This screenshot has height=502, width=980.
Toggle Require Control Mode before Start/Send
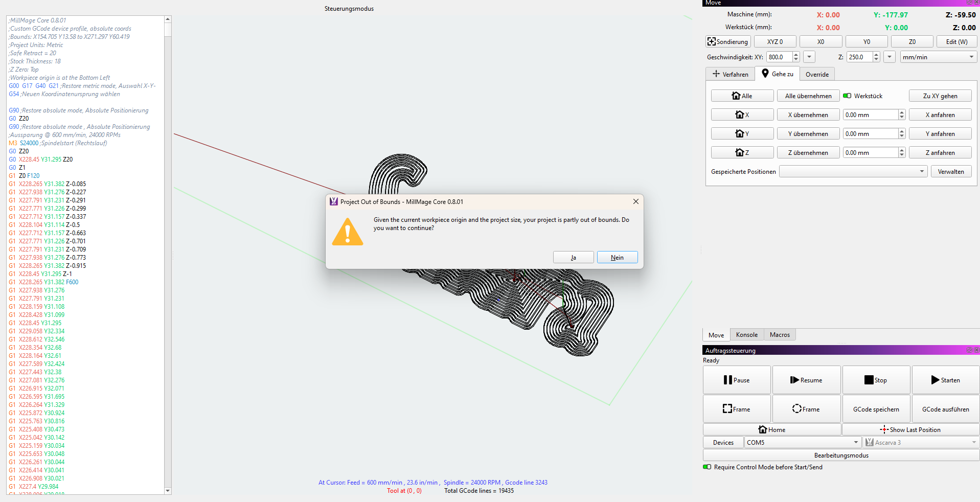(x=707, y=467)
